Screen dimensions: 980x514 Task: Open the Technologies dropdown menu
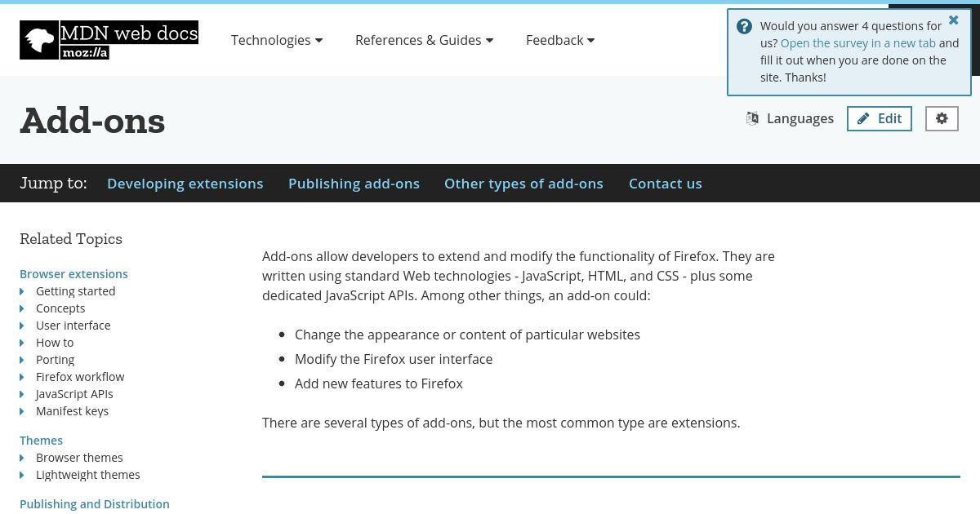pyautogui.click(x=277, y=40)
